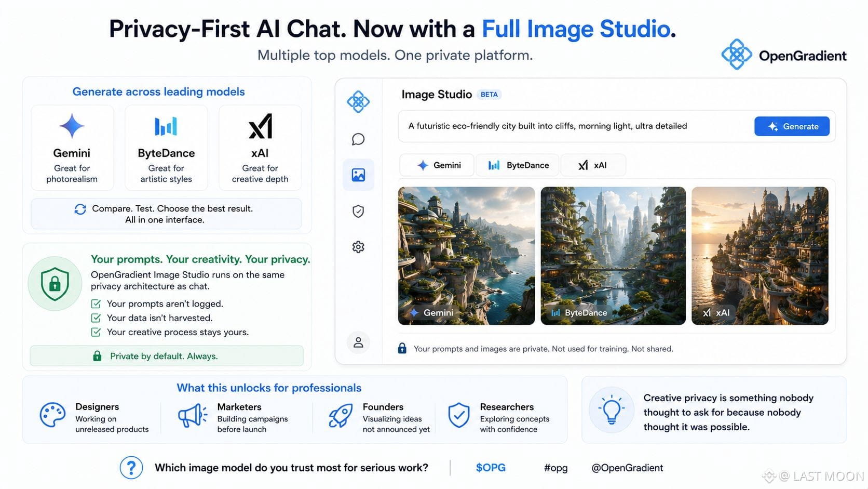Click the xAI logo in the model card
Viewport: 868px width, 489px height.
pyautogui.click(x=260, y=126)
